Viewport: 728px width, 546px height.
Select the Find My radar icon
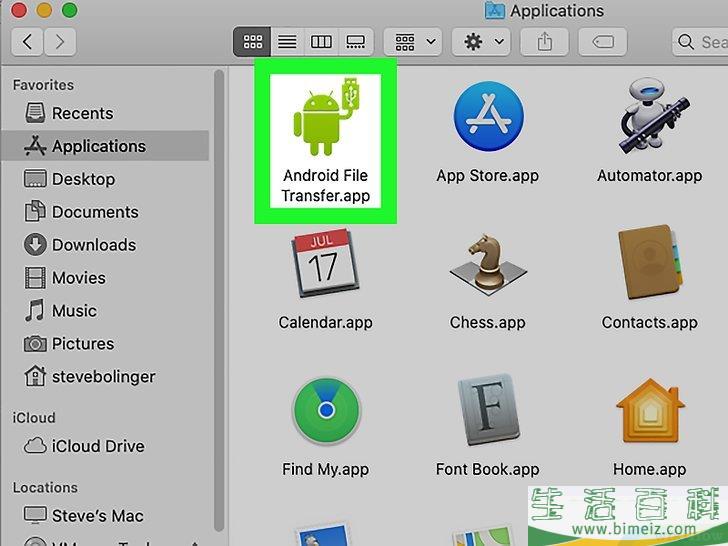coord(326,410)
